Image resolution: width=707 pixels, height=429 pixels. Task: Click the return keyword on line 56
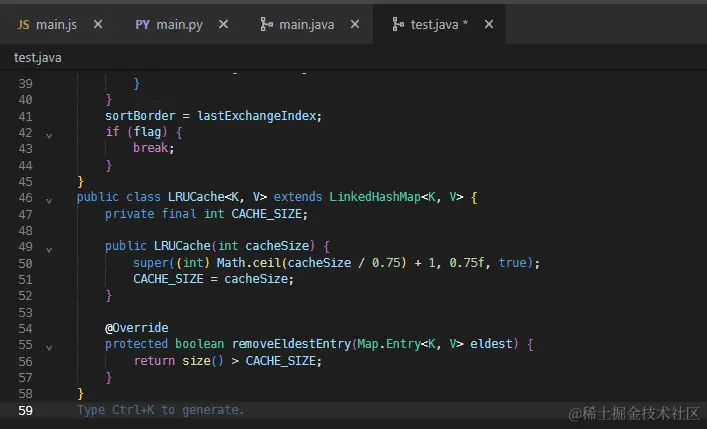(x=154, y=360)
